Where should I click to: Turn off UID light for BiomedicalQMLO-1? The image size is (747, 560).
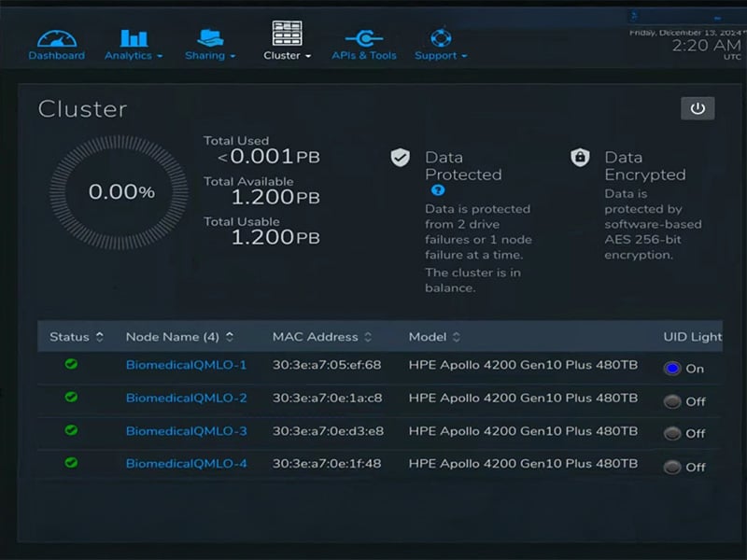[671, 369]
